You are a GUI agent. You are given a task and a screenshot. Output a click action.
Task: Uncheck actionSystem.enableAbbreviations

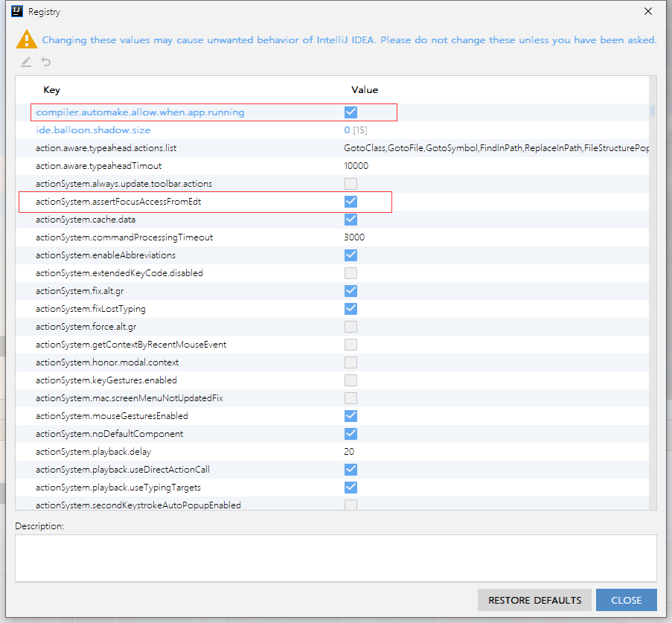(351, 255)
